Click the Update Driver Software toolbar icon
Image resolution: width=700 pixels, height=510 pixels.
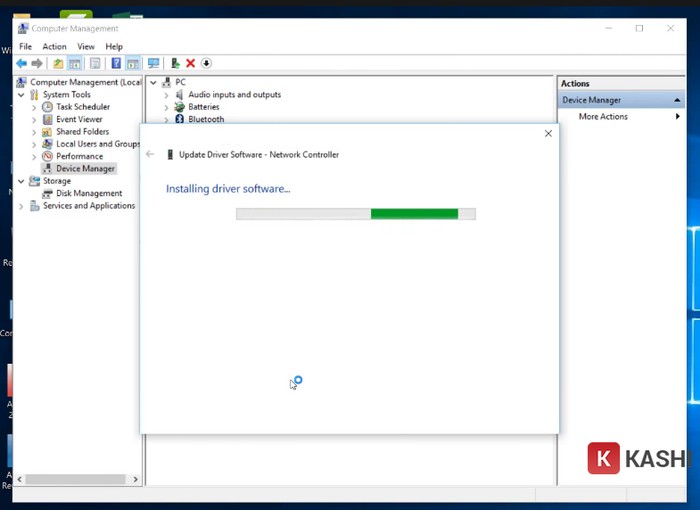[x=175, y=63]
